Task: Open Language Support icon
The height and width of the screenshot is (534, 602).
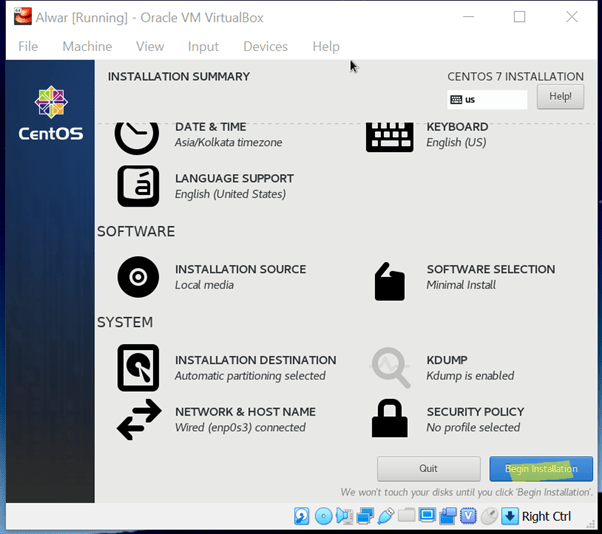Action: click(138, 186)
